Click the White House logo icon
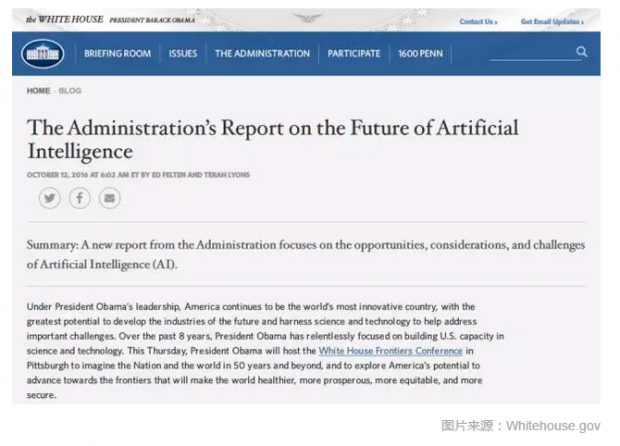Image resolution: width=620 pixels, height=446 pixels. click(42, 54)
